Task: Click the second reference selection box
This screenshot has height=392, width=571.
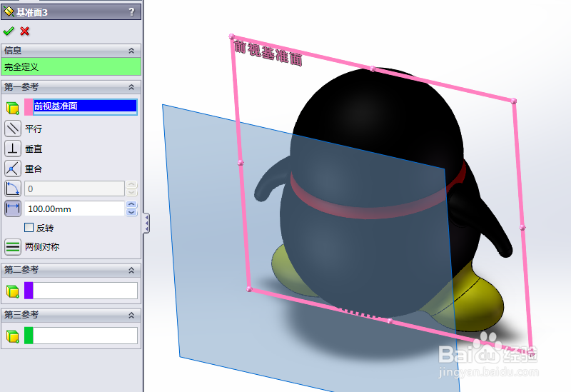Action: click(85, 291)
